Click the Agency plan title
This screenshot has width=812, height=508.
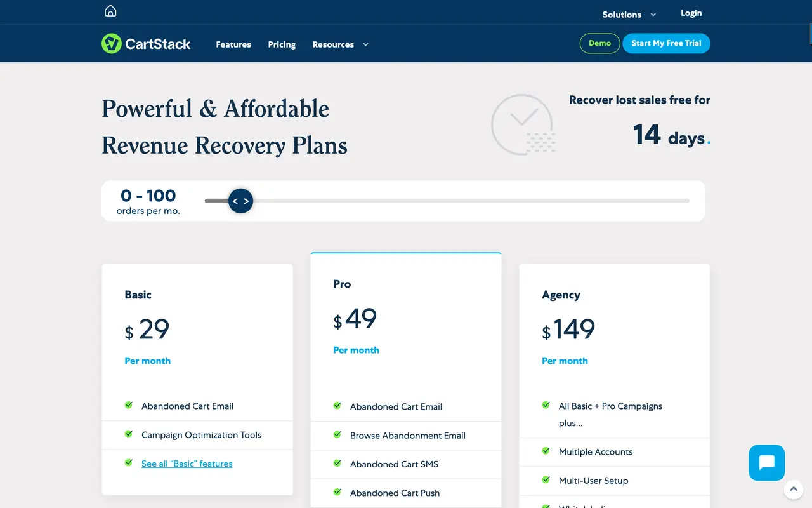561,295
